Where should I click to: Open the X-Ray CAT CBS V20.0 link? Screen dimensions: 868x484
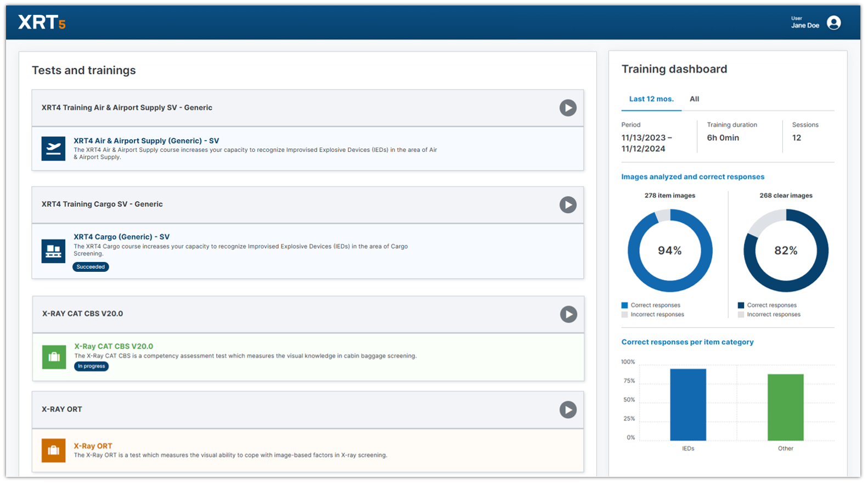pyautogui.click(x=114, y=346)
